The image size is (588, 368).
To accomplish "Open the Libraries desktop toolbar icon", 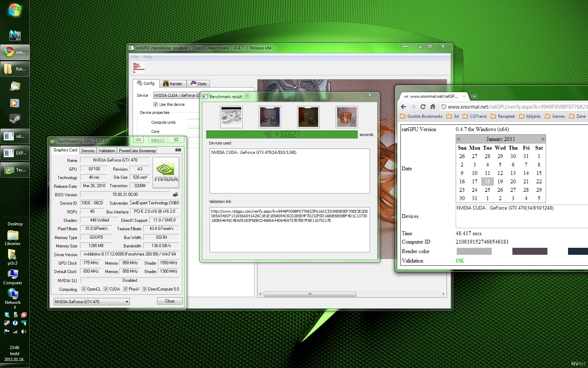I will 13,238.
